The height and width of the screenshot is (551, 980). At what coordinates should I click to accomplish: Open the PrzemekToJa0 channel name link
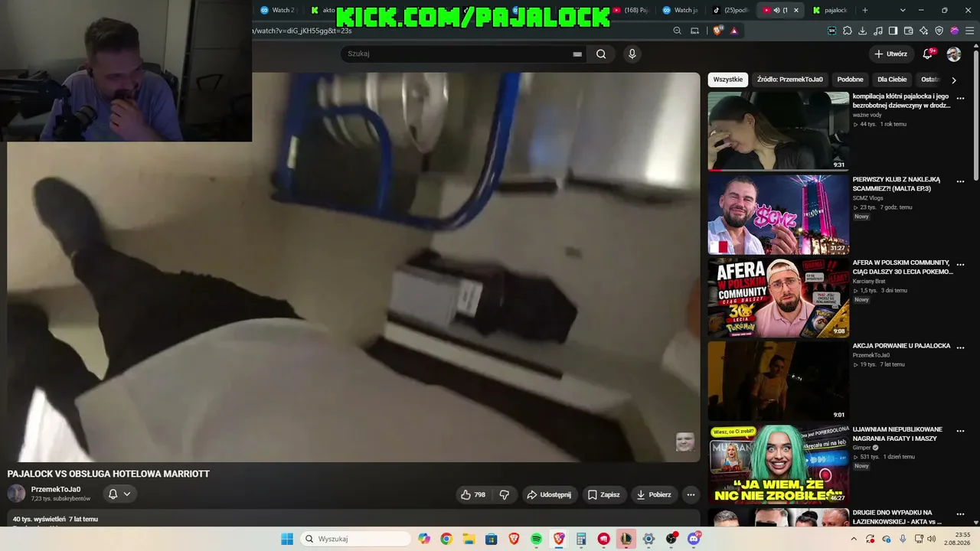point(56,490)
